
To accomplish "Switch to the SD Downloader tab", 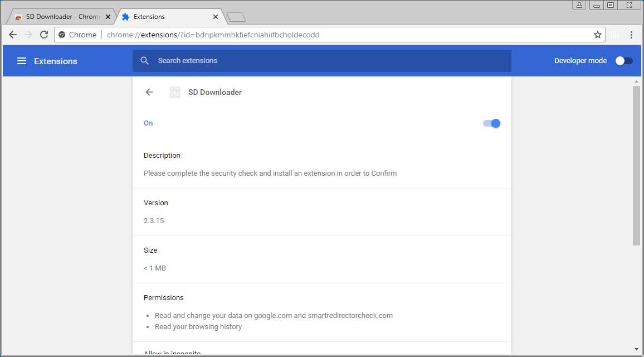I will pyautogui.click(x=61, y=17).
